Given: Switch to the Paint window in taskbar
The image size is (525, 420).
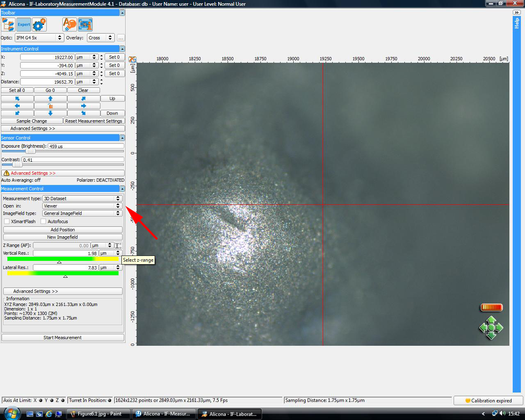Looking at the screenshot, I should [98, 414].
